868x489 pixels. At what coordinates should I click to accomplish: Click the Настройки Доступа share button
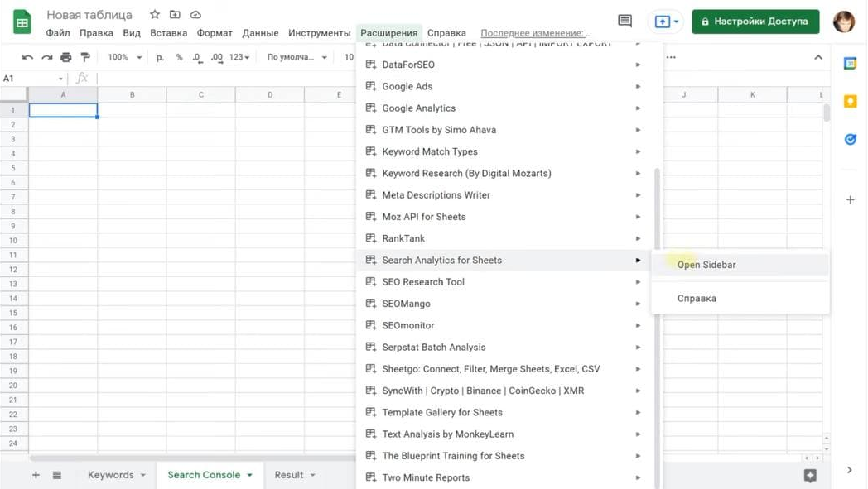click(755, 22)
